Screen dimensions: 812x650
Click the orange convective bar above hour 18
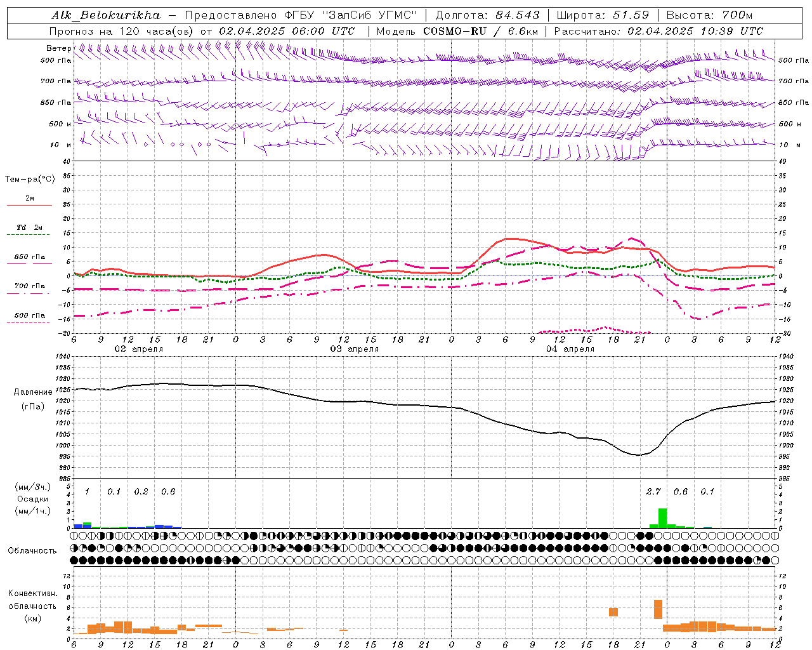point(613,612)
